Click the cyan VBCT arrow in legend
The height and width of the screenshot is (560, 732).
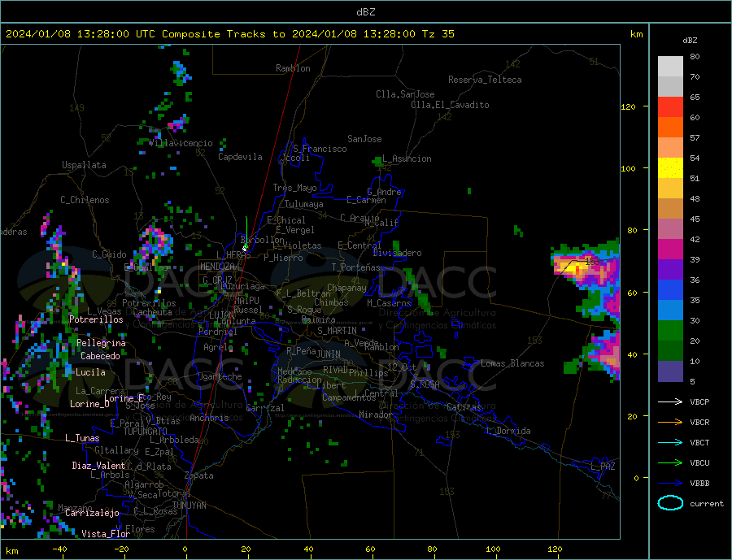click(670, 442)
